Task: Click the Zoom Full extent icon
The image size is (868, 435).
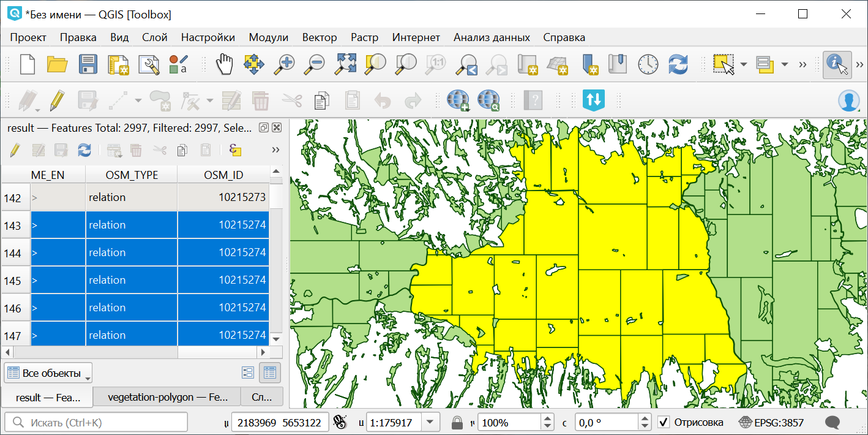Action: pyautogui.click(x=345, y=64)
